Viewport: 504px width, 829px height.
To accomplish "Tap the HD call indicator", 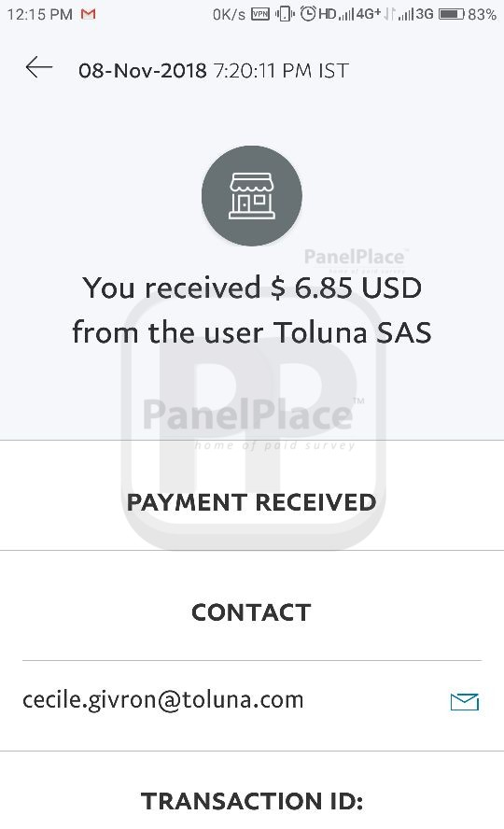I will pyautogui.click(x=327, y=14).
